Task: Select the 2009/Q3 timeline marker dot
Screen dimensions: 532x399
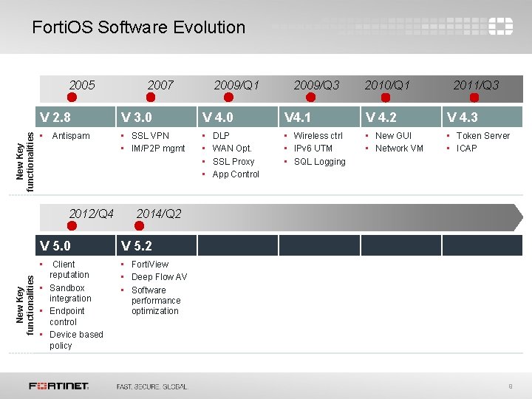Action: 310,98
